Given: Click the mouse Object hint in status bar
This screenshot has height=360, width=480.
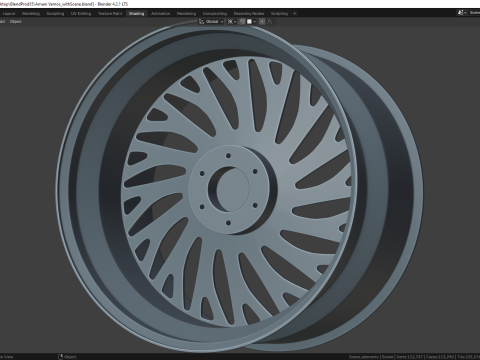Looking at the screenshot, I should [67, 357].
